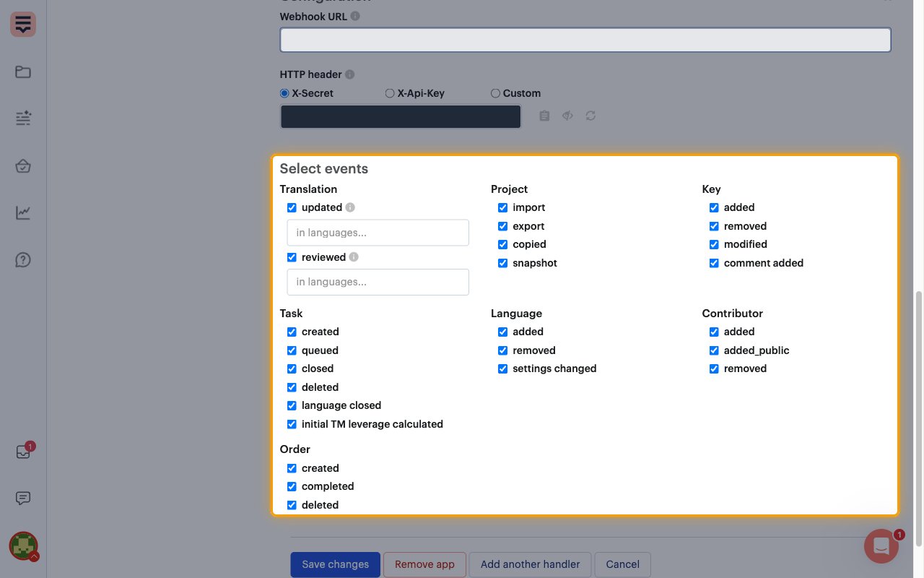The width and height of the screenshot is (924, 578).
Task: Click the Cancel button
Action: coord(623,564)
